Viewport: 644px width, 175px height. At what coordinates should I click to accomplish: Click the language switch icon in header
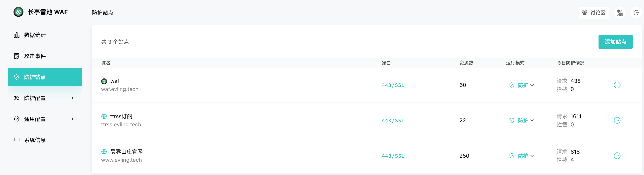tap(620, 13)
